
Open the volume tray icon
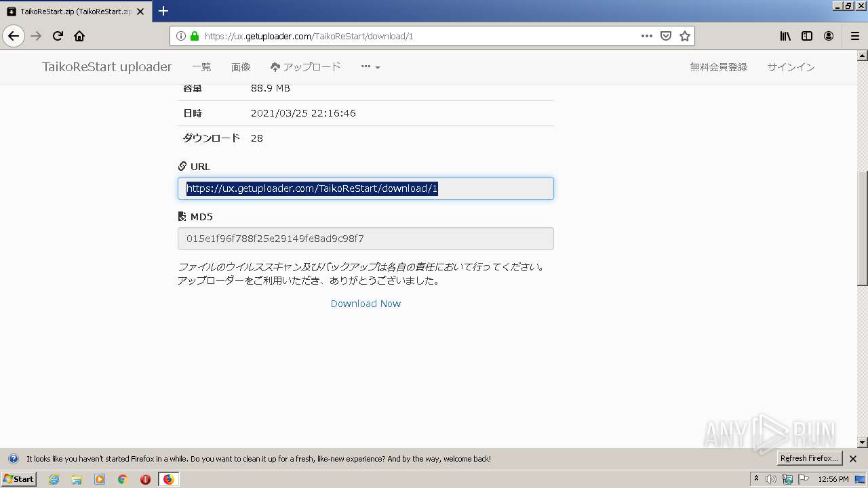point(771,479)
